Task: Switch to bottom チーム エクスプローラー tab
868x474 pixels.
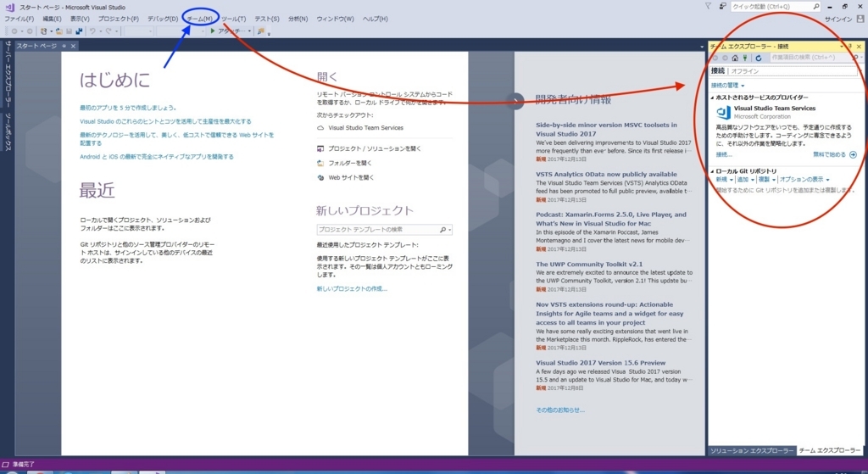Action: point(829,451)
